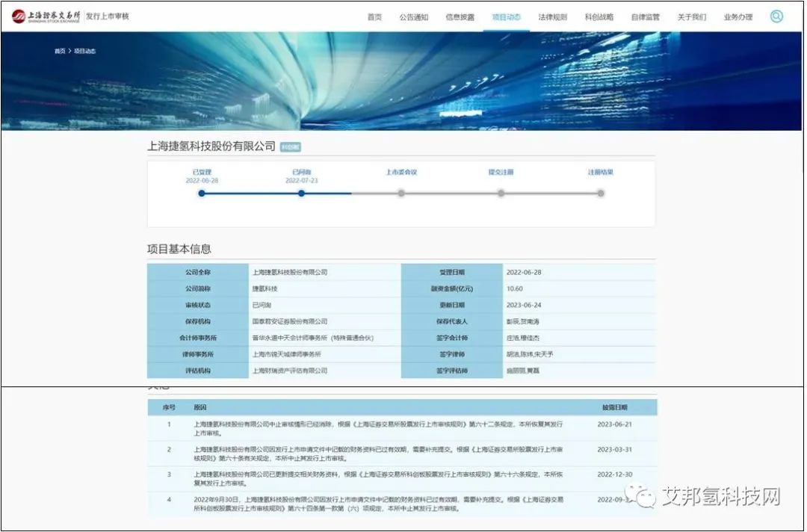The height and width of the screenshot is (532, 807).
Task: Click the 保荐代表人 names cell
Action: (x=579, y=321)
